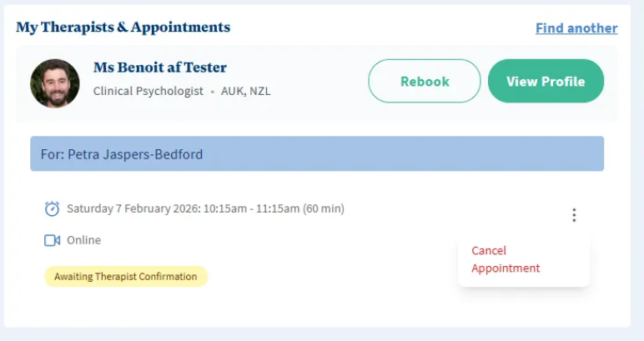Image resolution: width=644 pixels, height=341 pixels.
Task: Open the three-dot appointment options menu
Action: point(574,215)
